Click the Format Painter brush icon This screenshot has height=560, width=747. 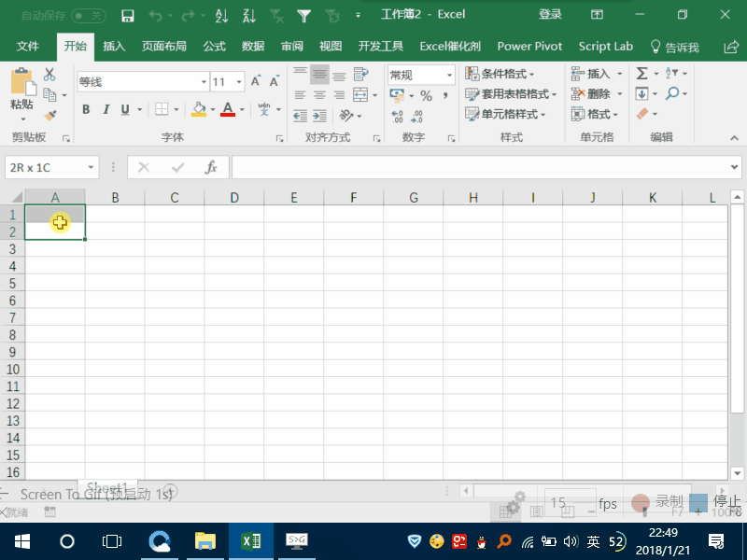pyautogui.click(x=50, y=115)
